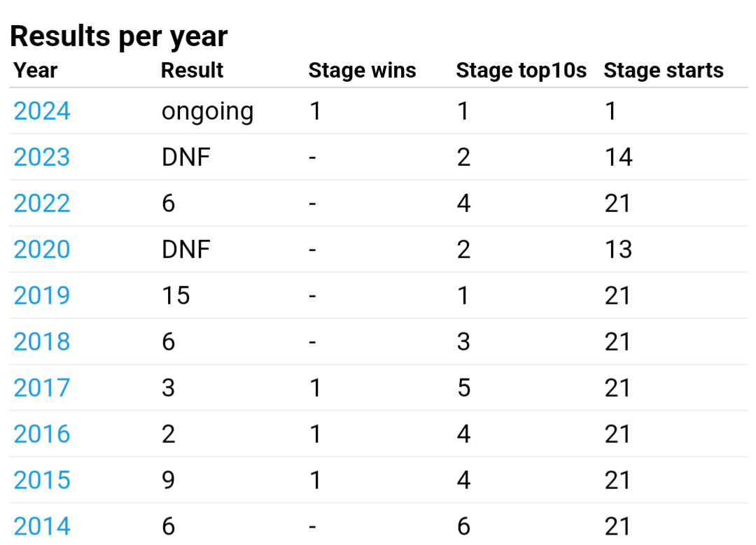Click the Result column header
Screen dimensions: 756x545
(x=192, y=71)
